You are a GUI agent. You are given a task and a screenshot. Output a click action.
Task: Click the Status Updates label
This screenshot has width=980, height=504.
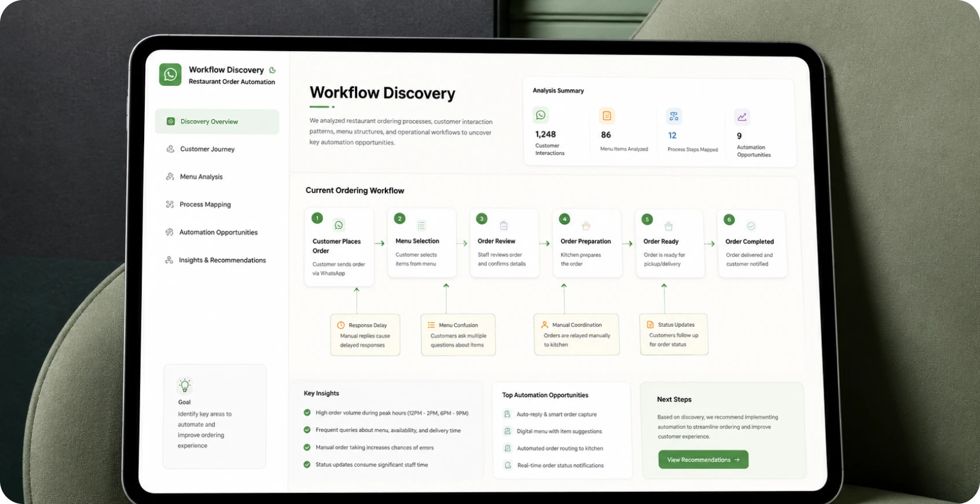676,325
